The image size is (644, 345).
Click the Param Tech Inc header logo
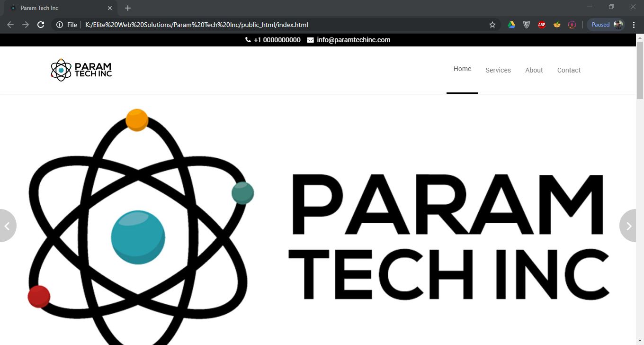coord(81,70)
